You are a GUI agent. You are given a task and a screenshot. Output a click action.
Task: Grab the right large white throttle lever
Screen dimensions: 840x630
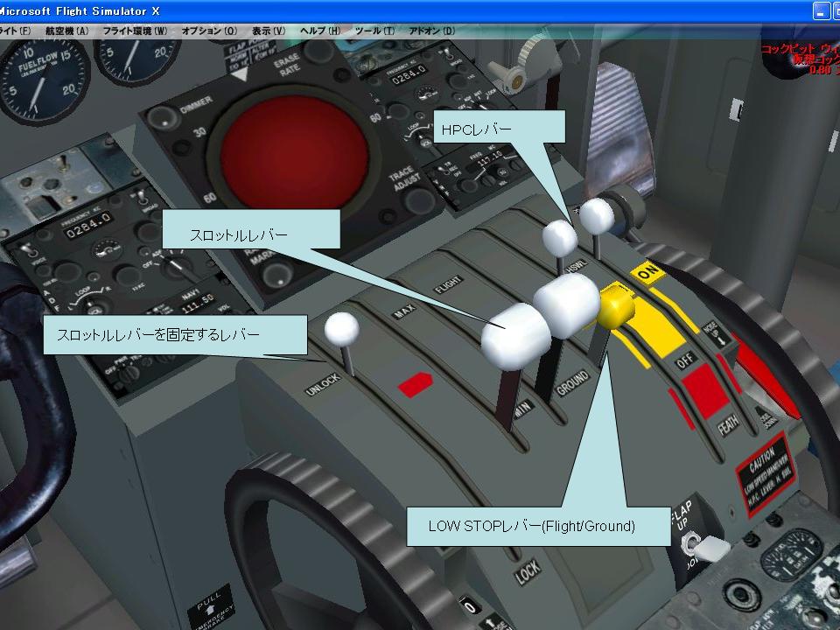[x=567, y=305]
